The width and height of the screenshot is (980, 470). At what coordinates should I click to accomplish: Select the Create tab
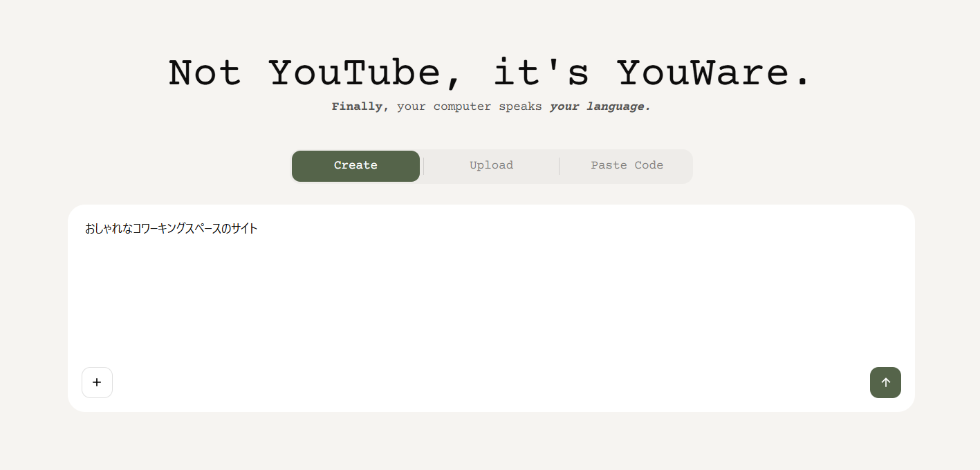click(x=355, y=166)
